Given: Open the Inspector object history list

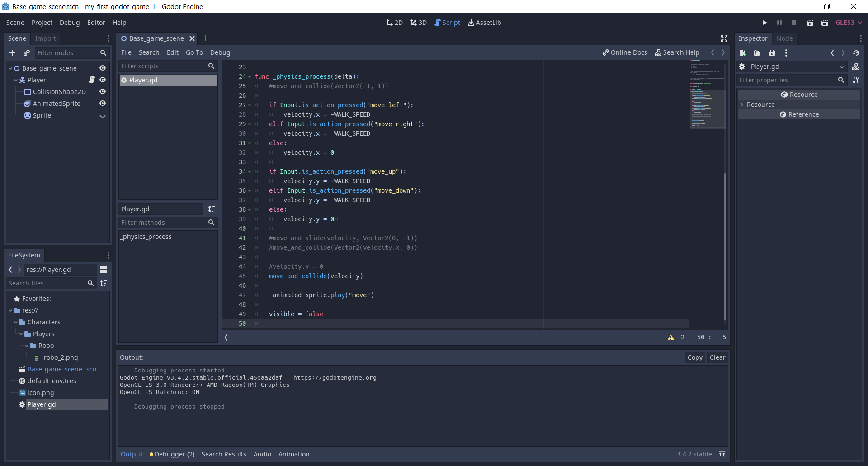Looking at the screenshot, I should (x=856, y=53).
